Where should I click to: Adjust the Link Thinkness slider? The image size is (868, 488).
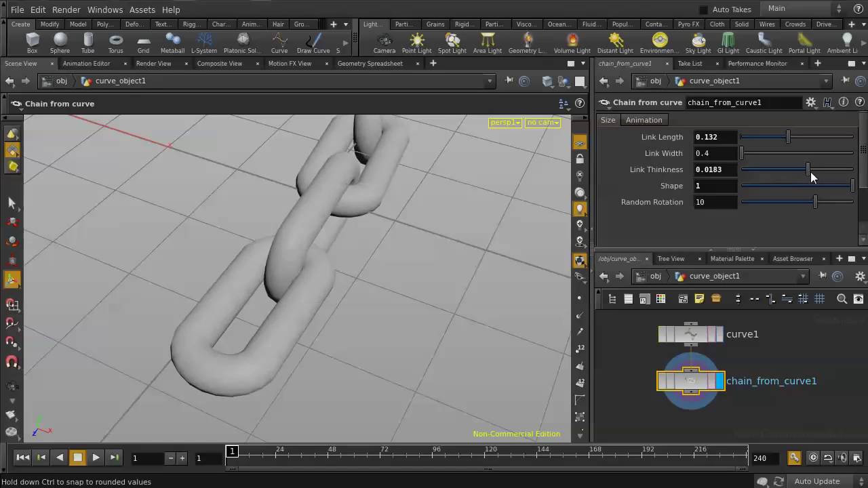coord(797,169)
